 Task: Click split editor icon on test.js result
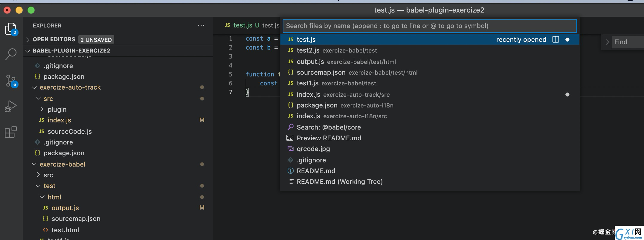coord(556,39)
